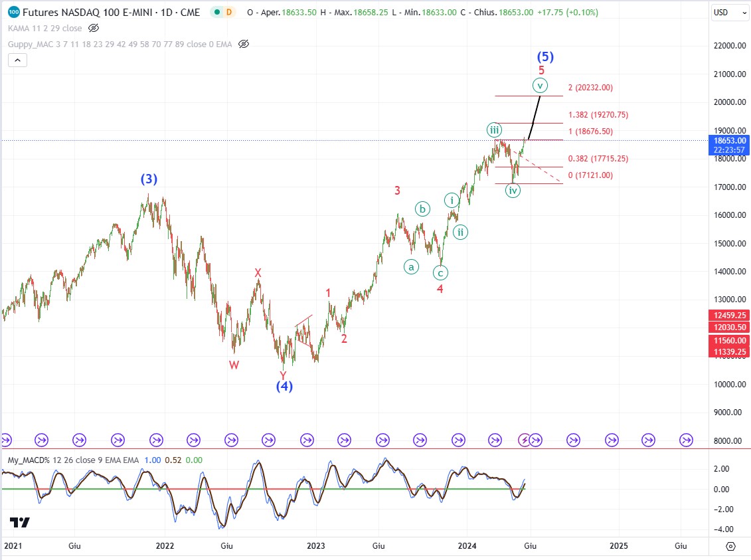
Task: Select the circled ii wave label
Action: [460, 233]
